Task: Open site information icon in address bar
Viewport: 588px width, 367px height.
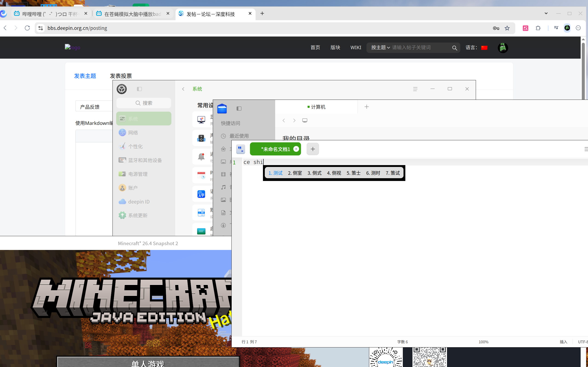Action: 40,28
